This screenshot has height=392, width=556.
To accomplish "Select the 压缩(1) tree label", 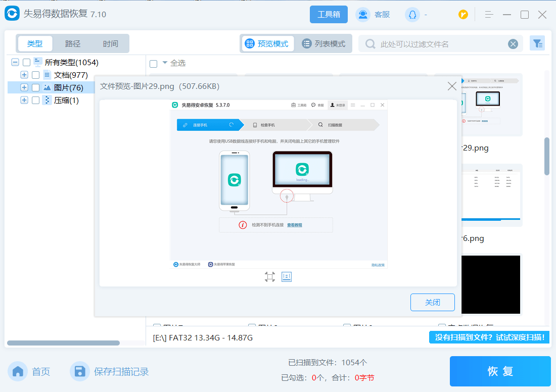I will tap(66, 101).
